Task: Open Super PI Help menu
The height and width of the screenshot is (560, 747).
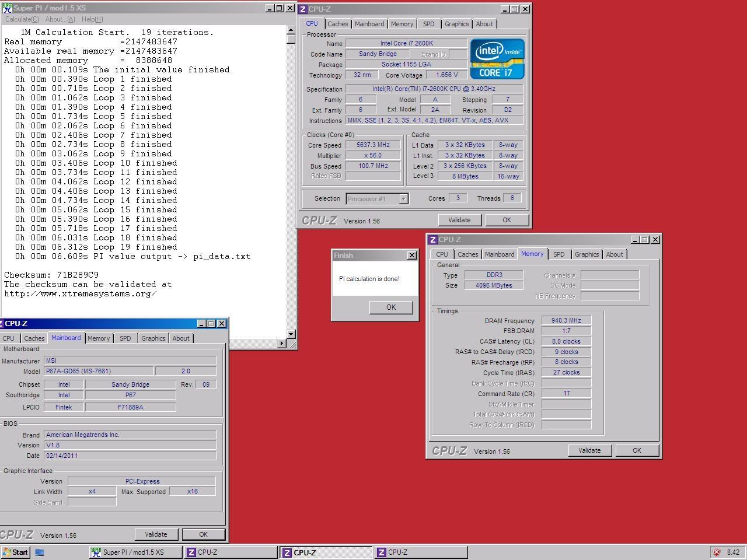Action: click(92, 19)
